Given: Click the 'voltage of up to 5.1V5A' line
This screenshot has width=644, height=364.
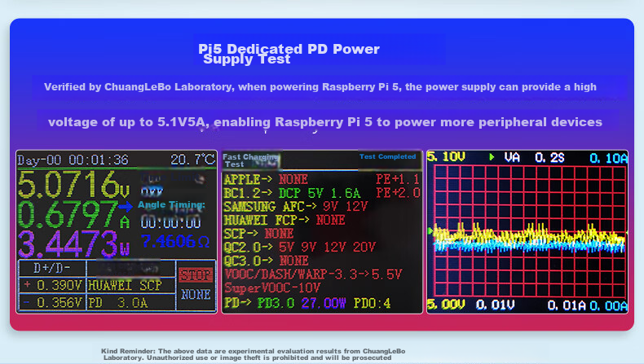Looking at the screenshot, I should tap(325, 122).
